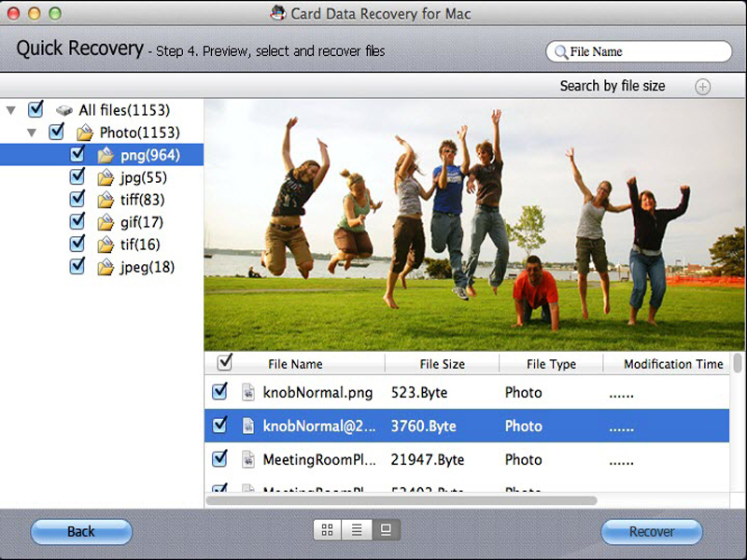Switch to preview view mode
747x560 pixels.
[x=385, y=530]
